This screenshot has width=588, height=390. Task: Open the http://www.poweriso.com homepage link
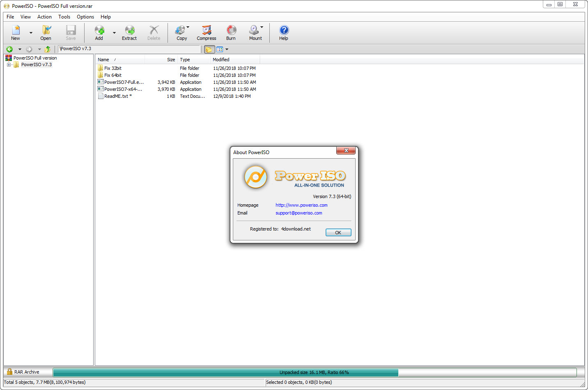(301, 205)
